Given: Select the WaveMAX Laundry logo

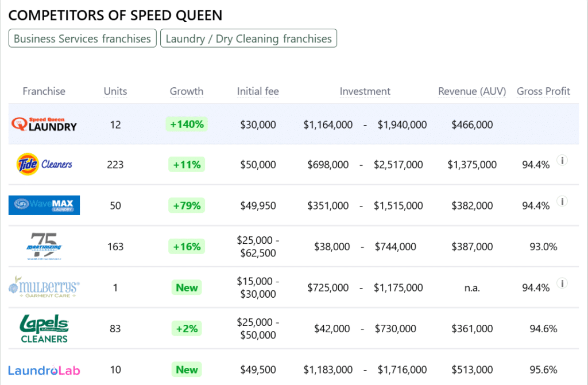Looking at the screenshot, I should (x=44, y=205).
